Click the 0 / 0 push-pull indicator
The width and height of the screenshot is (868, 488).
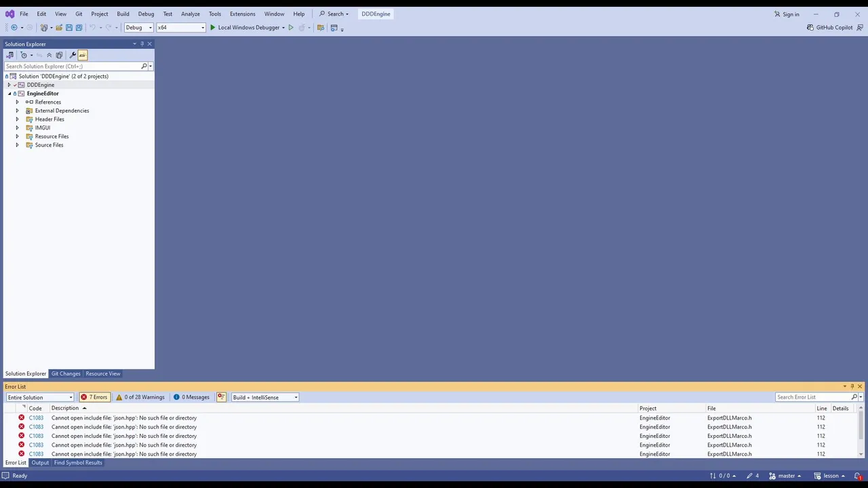[x=723, y=476]
